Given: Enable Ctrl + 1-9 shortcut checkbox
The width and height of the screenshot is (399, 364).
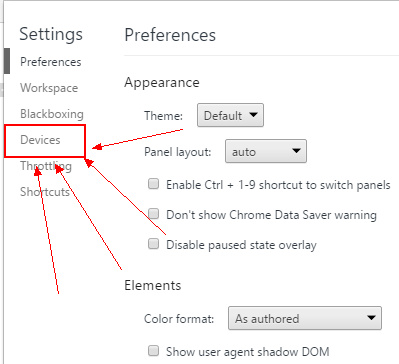Looking at the screenshot, I should point(153,184).
